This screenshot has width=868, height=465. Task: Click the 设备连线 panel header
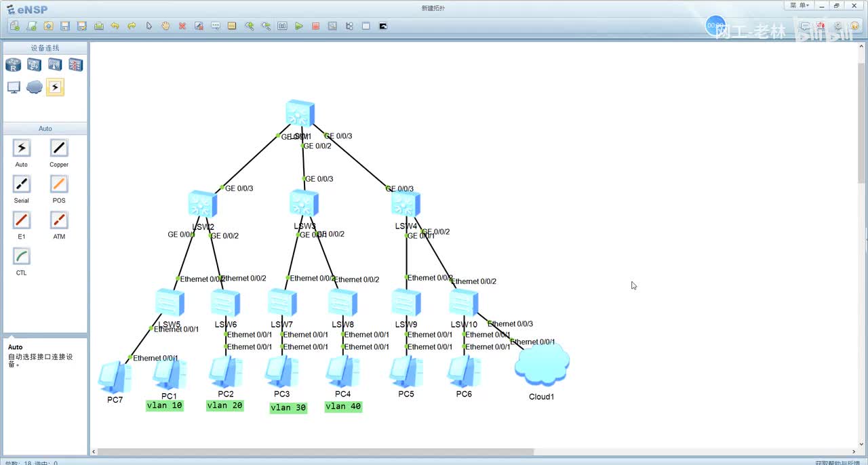click(45, 48)
